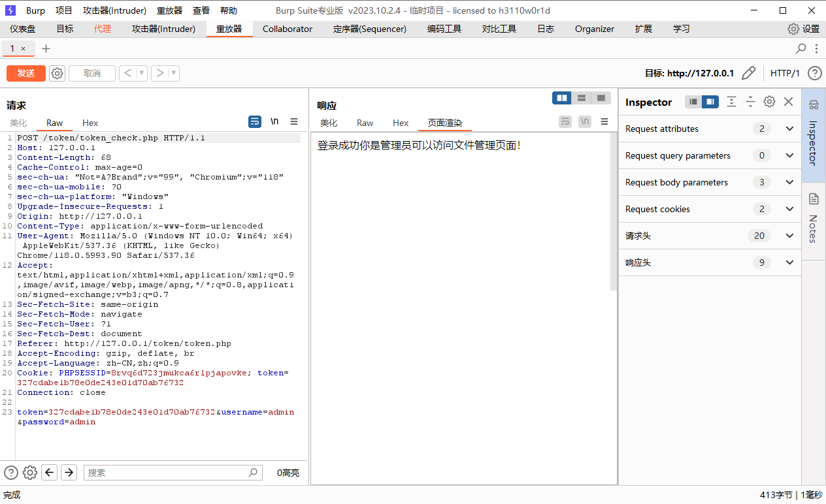The width and height of the screenshot is (826, 504).
Task: Select request 美化 view tab
Action: (18, 123)
